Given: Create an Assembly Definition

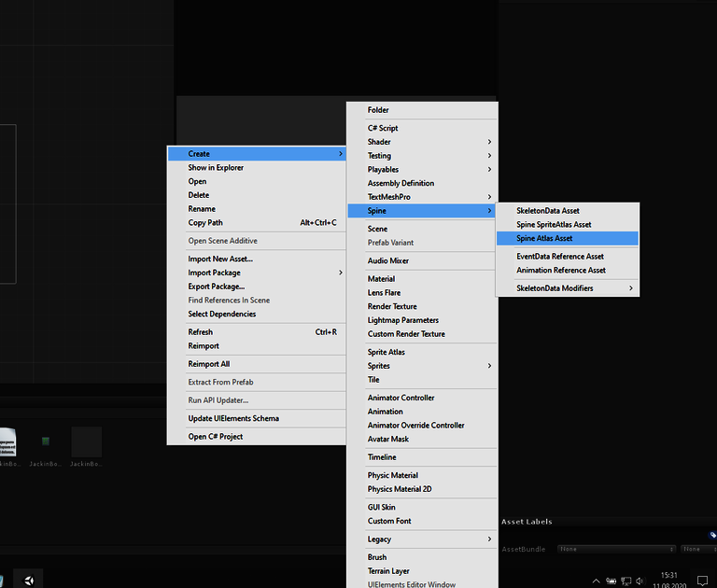Looking at the screenshot, I should point(422,183).
